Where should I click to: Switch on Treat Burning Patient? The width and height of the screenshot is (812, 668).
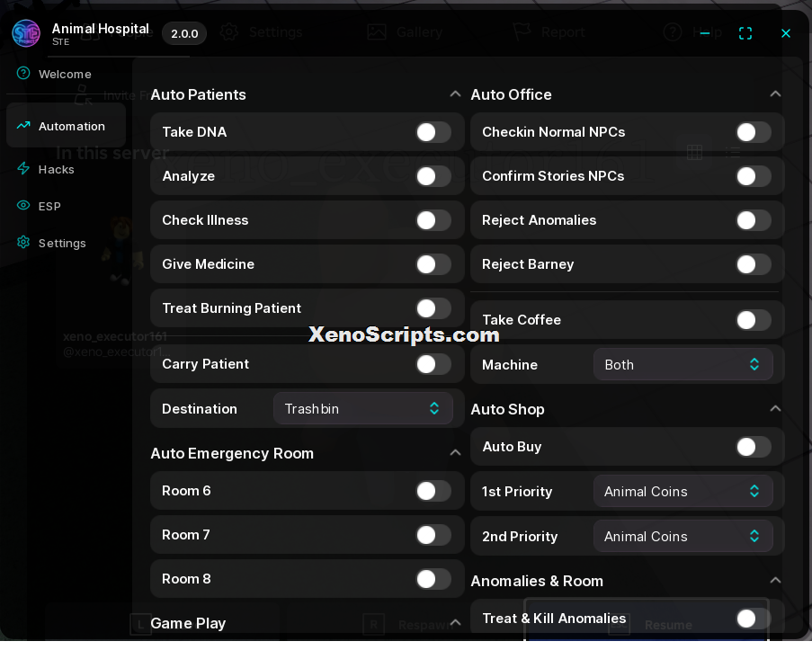[433, 308]
